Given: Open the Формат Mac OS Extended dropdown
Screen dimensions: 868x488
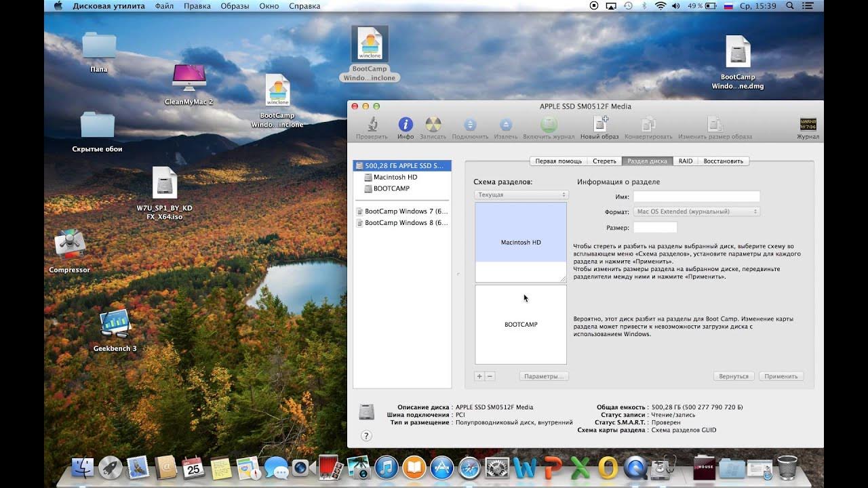Looking at the screenshot, I should click(x=696, y=211).
